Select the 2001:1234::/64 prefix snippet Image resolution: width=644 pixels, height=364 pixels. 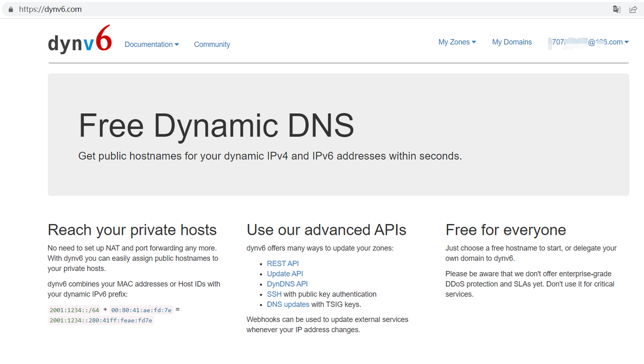74,309
